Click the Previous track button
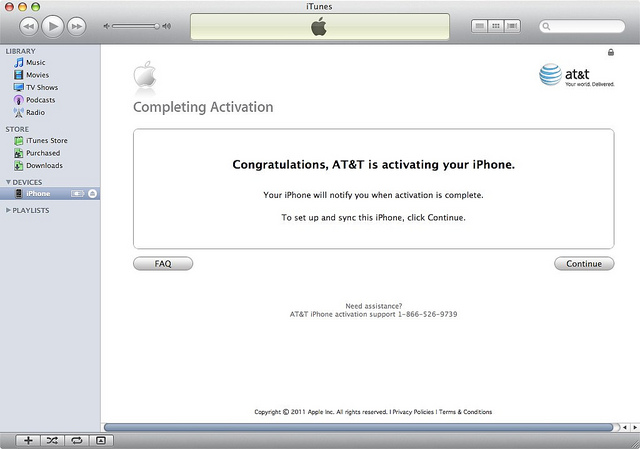The height and width of the screenshot is (449, 640). click(29, 27)
